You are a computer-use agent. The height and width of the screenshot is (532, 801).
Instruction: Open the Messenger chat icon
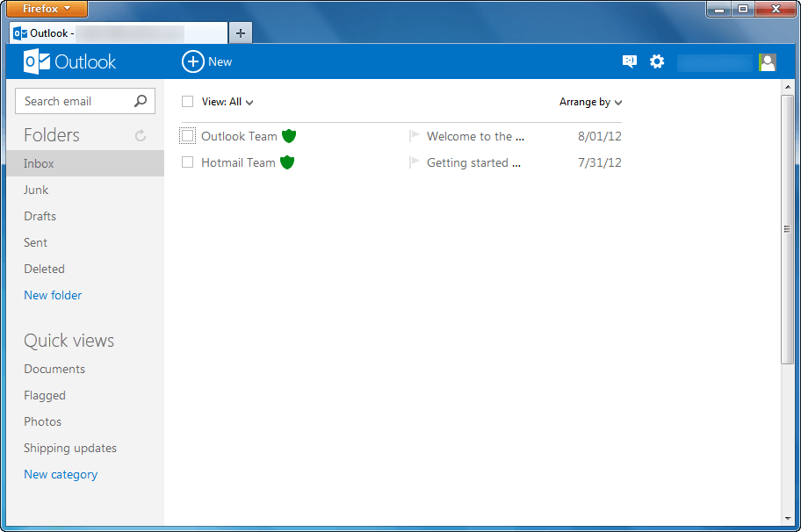(x=629, y=61)
